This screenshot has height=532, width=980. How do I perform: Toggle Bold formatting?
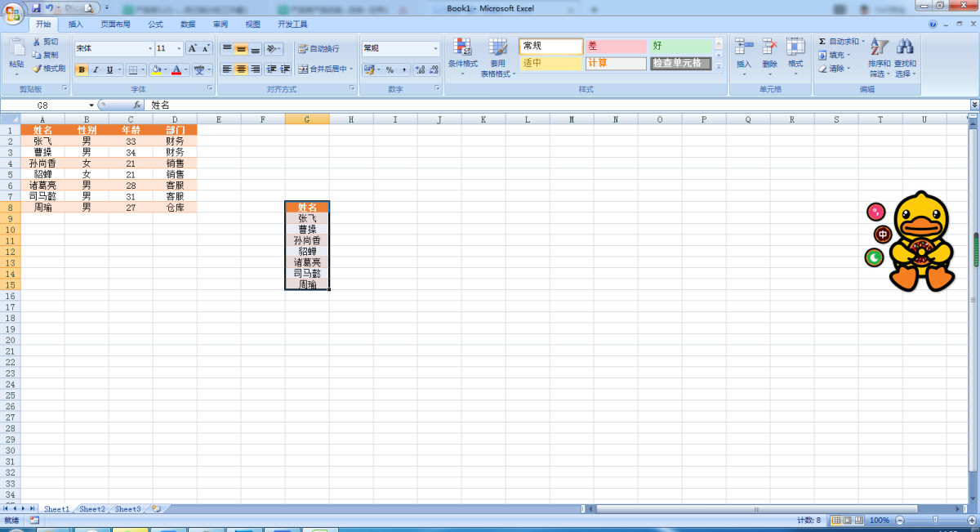click(82, 70)
